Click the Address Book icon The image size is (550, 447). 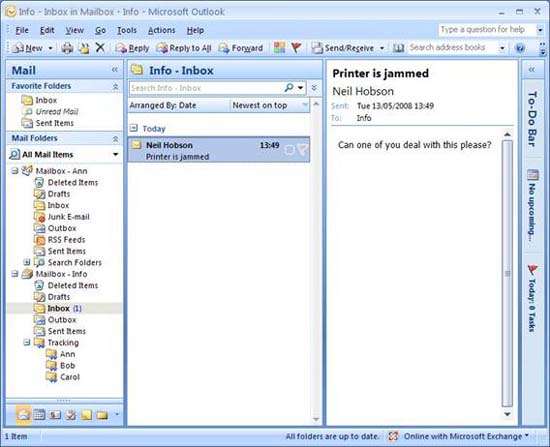(x=398, y=48)
